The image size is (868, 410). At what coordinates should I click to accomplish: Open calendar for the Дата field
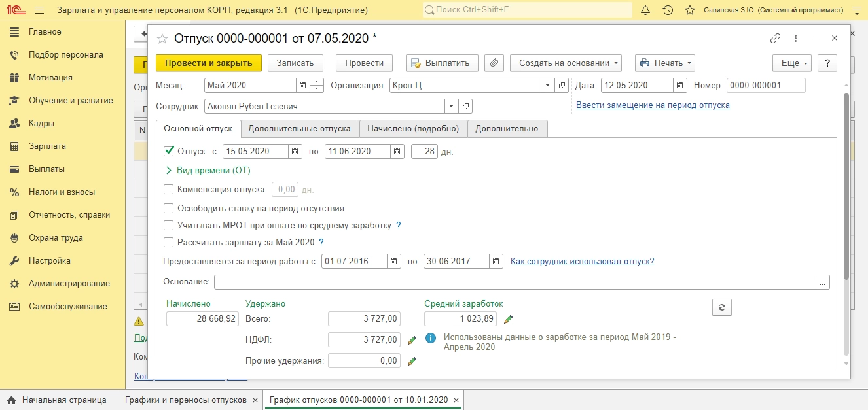pos(680,85)
